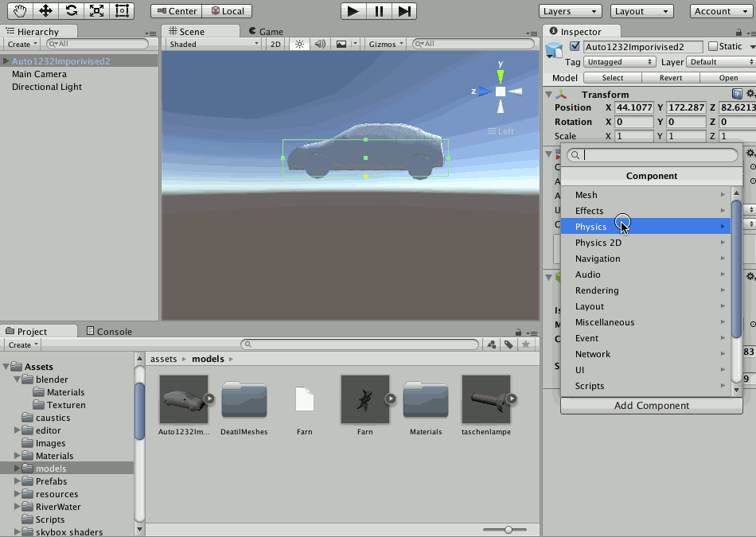Open Hierarchy Create dropdown
Image resolution: width=756 pixels, height=537 pixels.
pos(22,44)
